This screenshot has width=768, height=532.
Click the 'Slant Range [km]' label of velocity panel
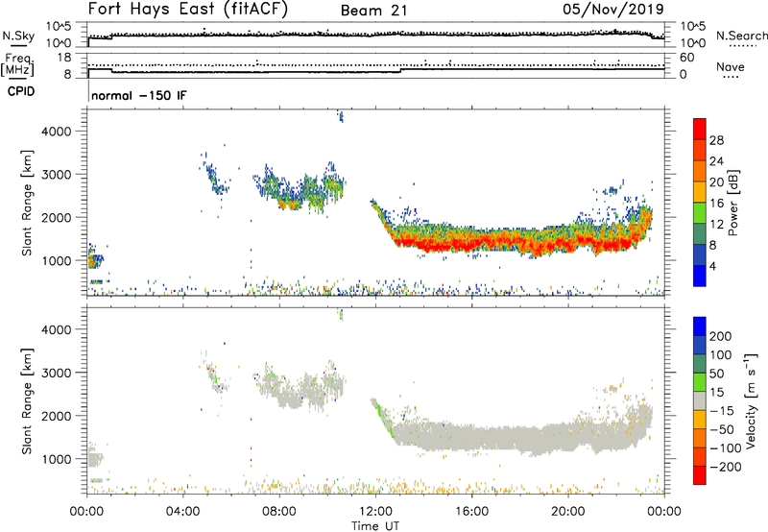click(27, 400)
